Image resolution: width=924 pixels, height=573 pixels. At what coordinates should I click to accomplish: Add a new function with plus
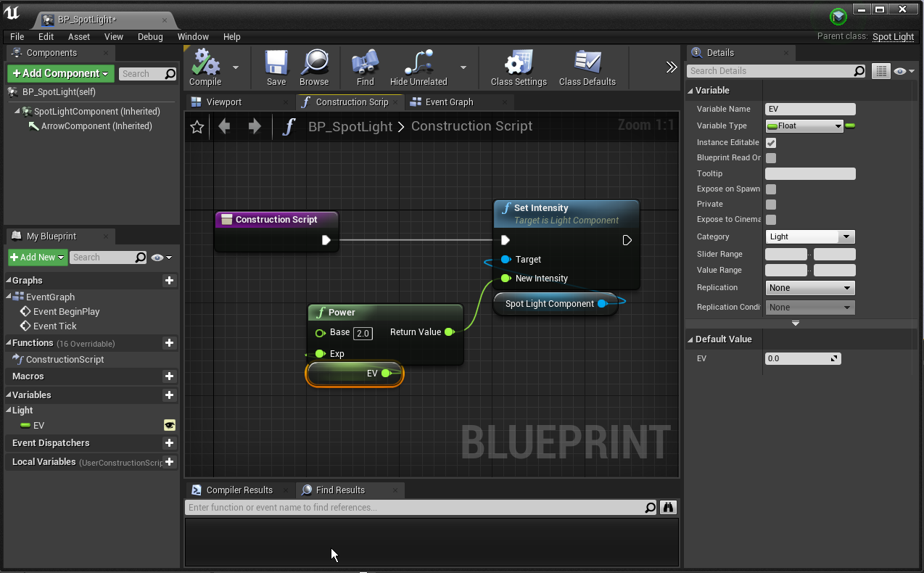point(169,343)
